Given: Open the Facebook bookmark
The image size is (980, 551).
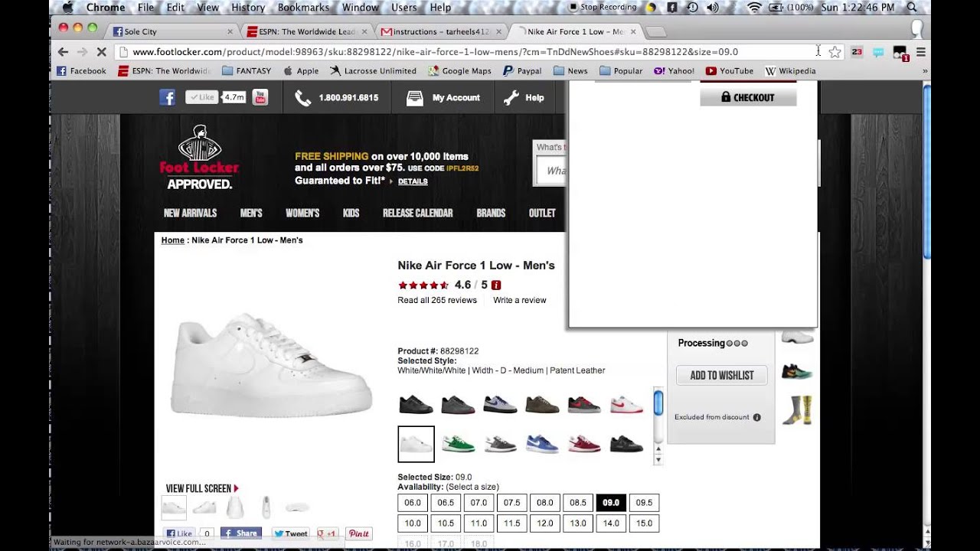Looking at the screenshot, I should coord(81,71).
